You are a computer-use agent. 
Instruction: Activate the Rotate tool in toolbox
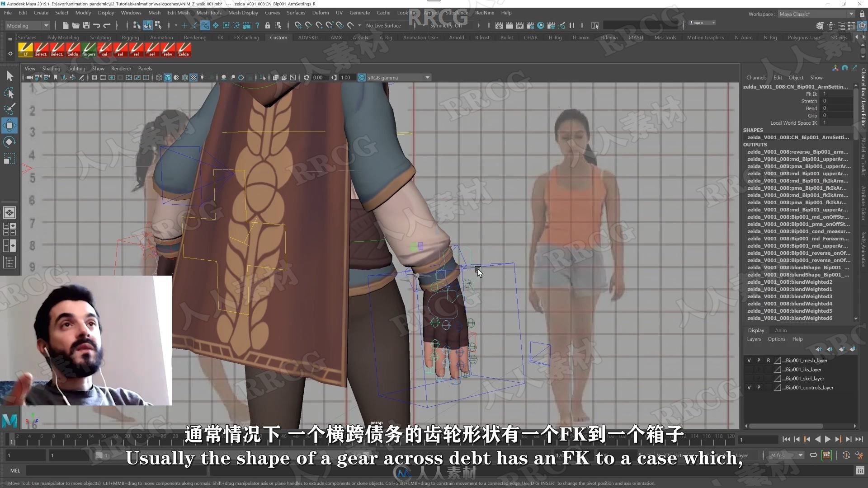(9, 142)
